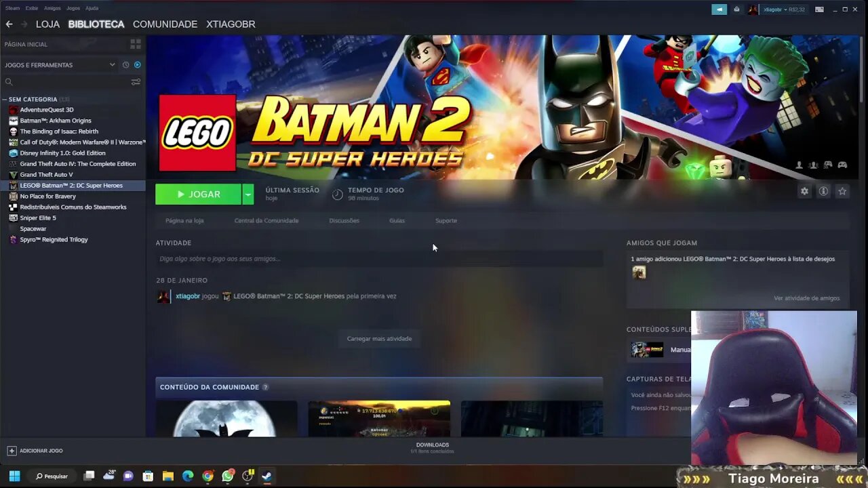Open Microsoft Store from the taskbar
The width and height of the screenshot is (868, 488).
point(148,476)
